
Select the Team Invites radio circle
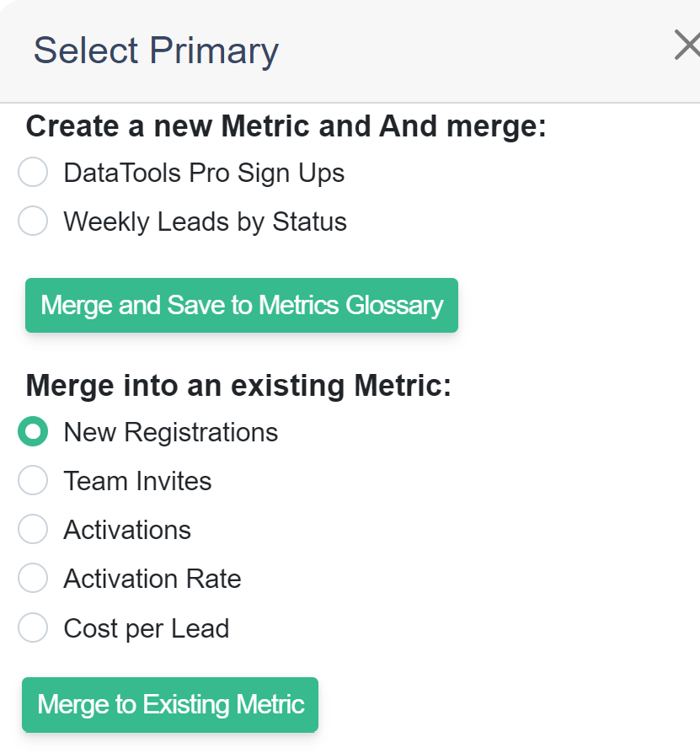pos(33,480)
